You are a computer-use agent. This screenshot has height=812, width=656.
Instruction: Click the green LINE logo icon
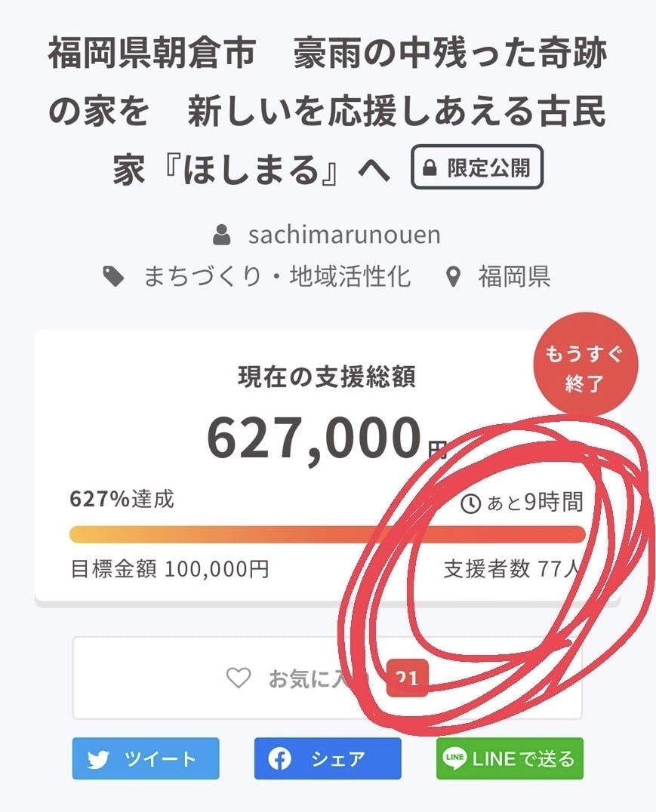(455, 758)
